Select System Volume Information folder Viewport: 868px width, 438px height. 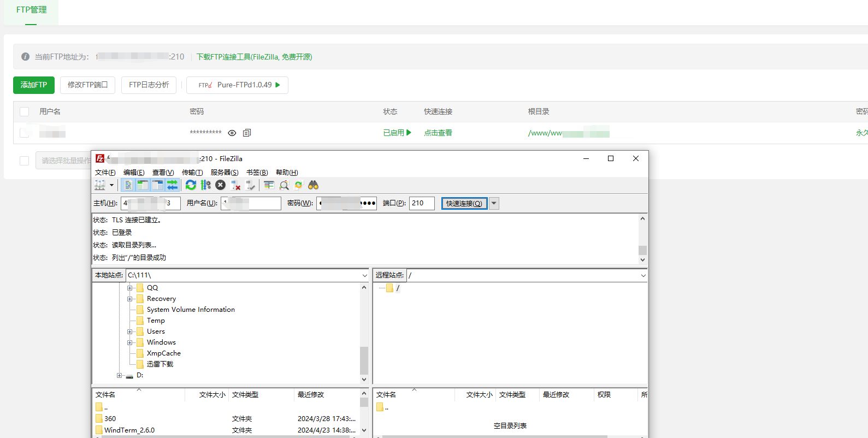click(x=191, y=310)
